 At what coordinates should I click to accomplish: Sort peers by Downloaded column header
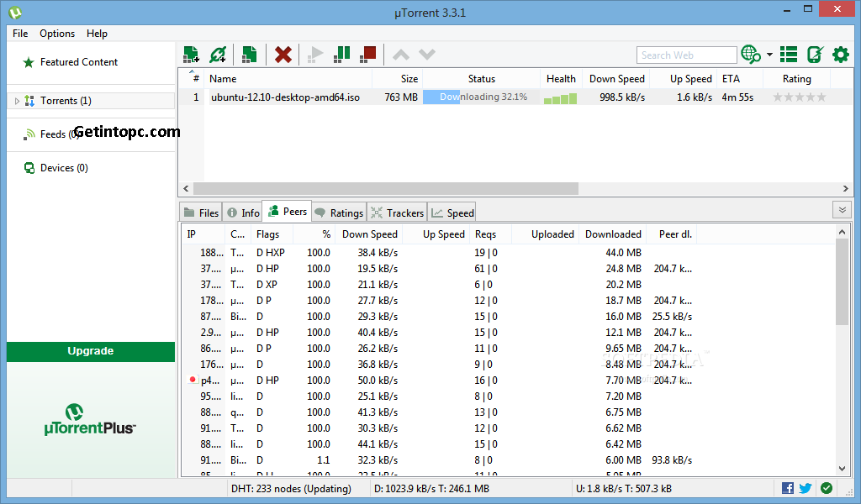click(x=613, y=234)
